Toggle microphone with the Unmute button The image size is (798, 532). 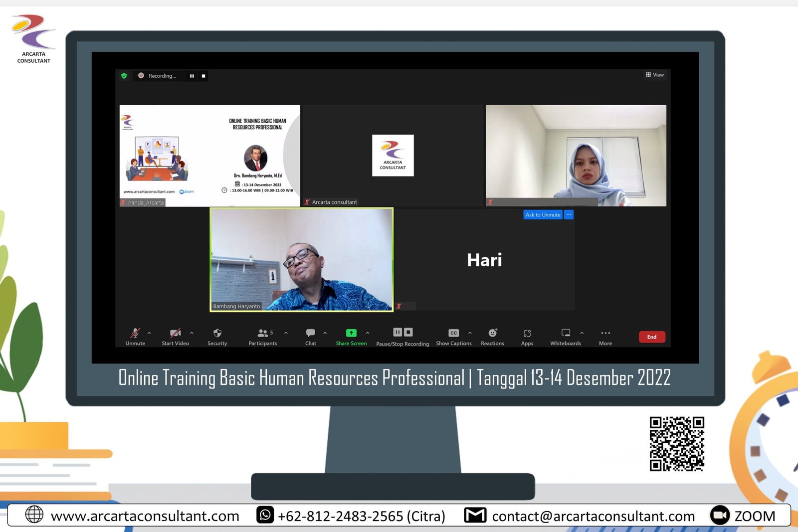coord(135,334)
